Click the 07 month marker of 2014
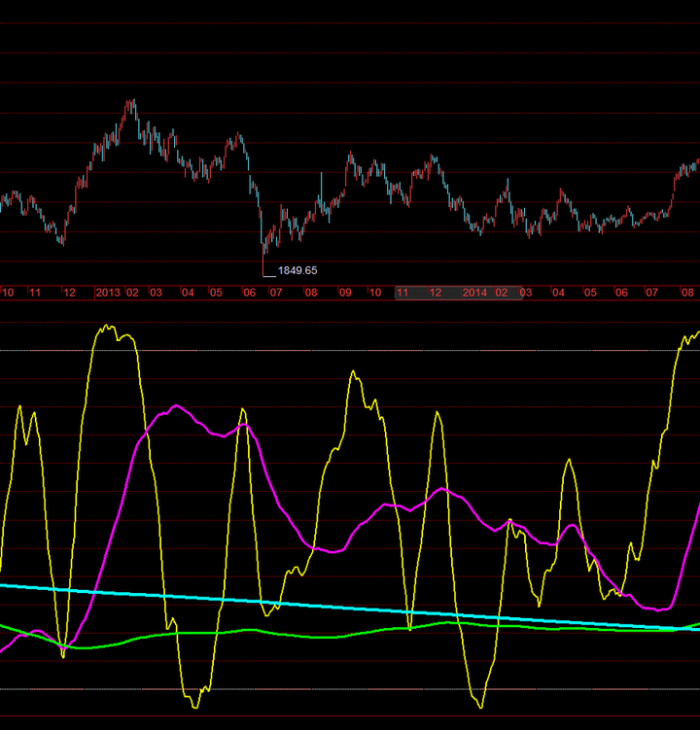This screenshot has height=730, width=700. point(651,293)
